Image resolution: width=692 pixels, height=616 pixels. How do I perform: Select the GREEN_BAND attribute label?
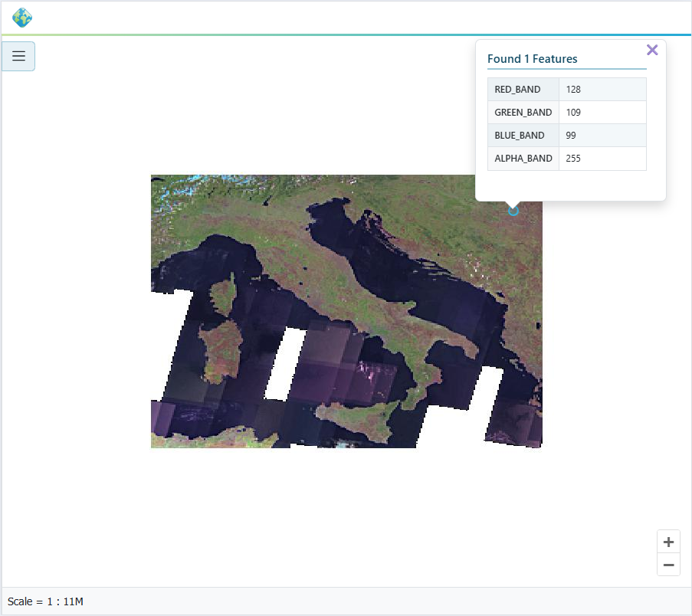tap(523, 113)
